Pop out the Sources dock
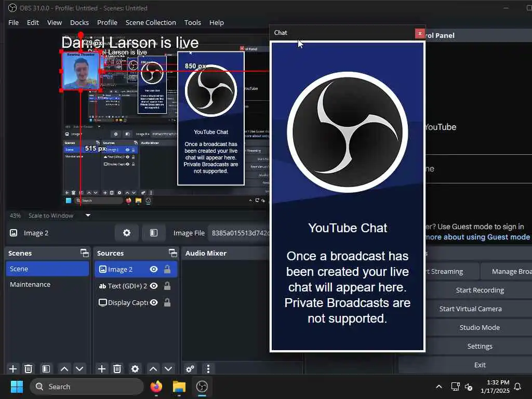The image size is (532, 399). pyautogui.click(x=173, y=253)
